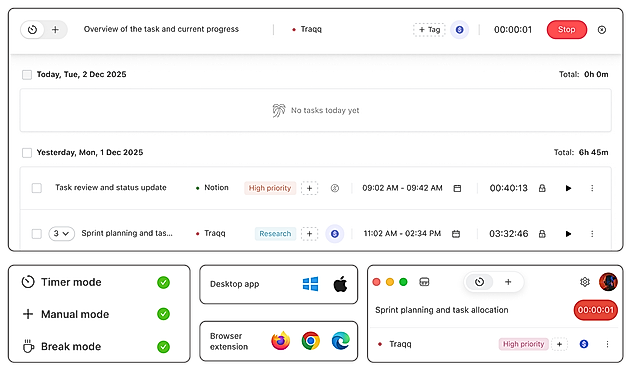632x368 pixels.
Task: Click the Timer mode stopwatch icon
Action: pyautogui.click(x=28, y=282)
